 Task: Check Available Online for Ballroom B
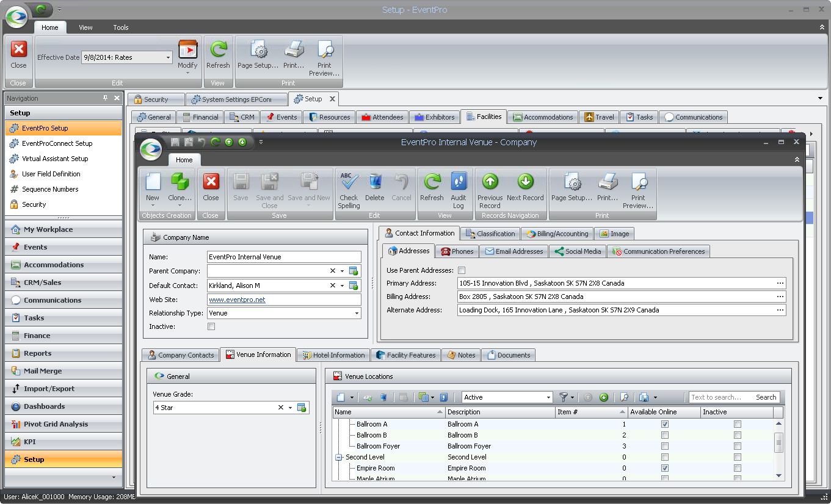point(665,435)
